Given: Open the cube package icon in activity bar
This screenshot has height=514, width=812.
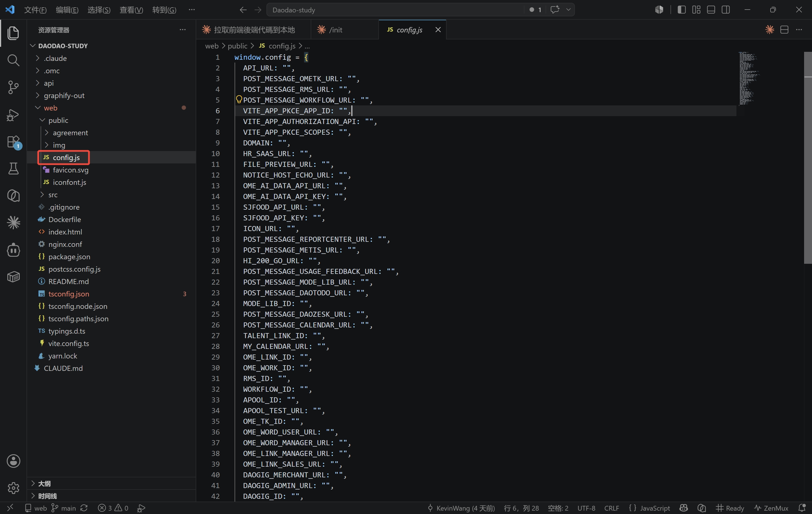Looking at the screenshot, I should coord(13,277).
